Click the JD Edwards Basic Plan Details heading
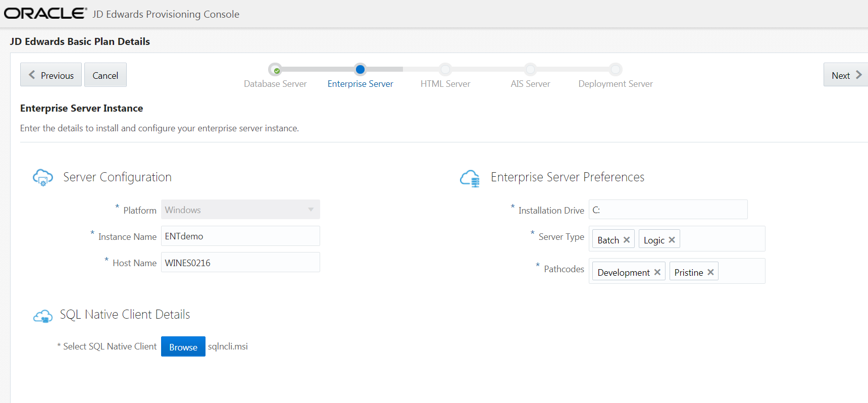Screen dimensions: 868x403 pyautogui.click(x=80, y=41)
